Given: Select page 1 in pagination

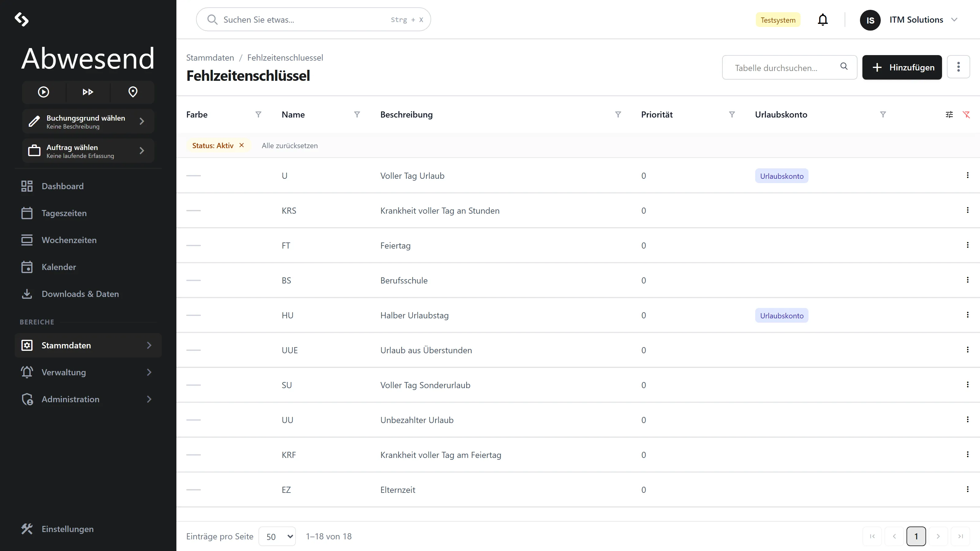Looking at the screenshot, I should click(x=916, y=536).
